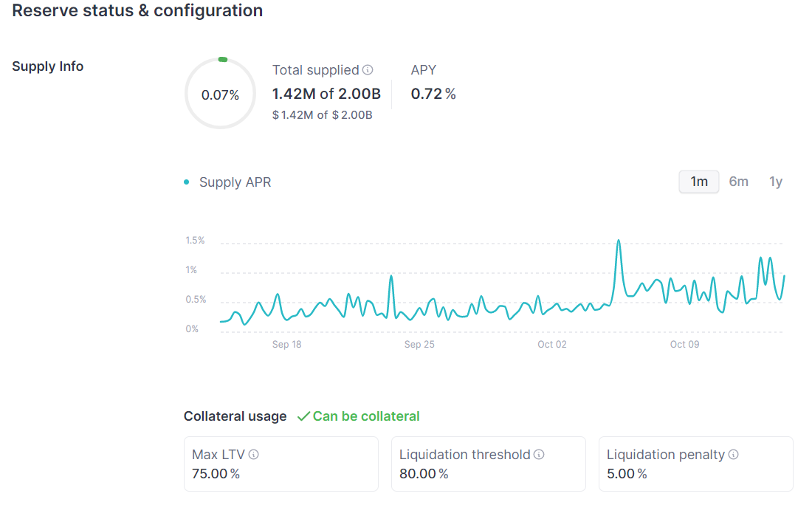Open the Liquidation threshold info tooltip icon
Image resolution: width=812 pixels, height=530 pixels.
(539, 455)
